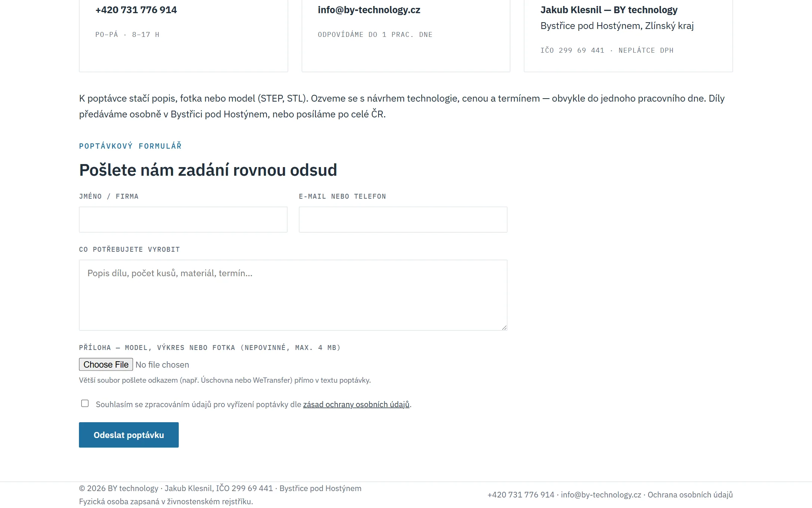This screenshot has width=812, height=508.
Task: Click the 'E-MAIL NEBO TELEFON' label
Action: 342,196
